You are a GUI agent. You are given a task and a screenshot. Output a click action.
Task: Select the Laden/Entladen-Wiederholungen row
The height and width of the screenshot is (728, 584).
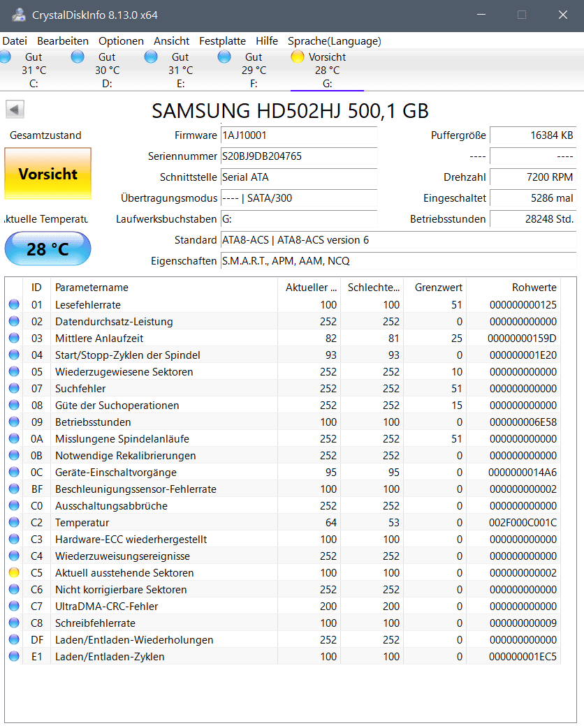pos(282,639)
